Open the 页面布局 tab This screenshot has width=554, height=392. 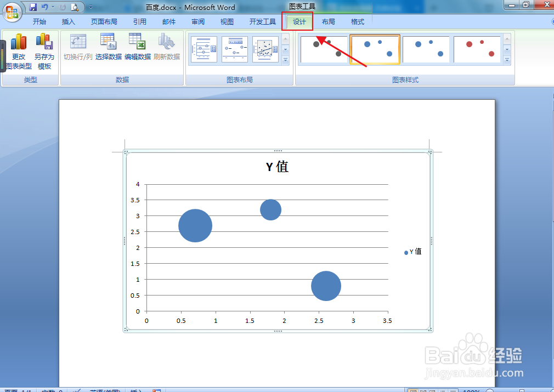(104, 22)
